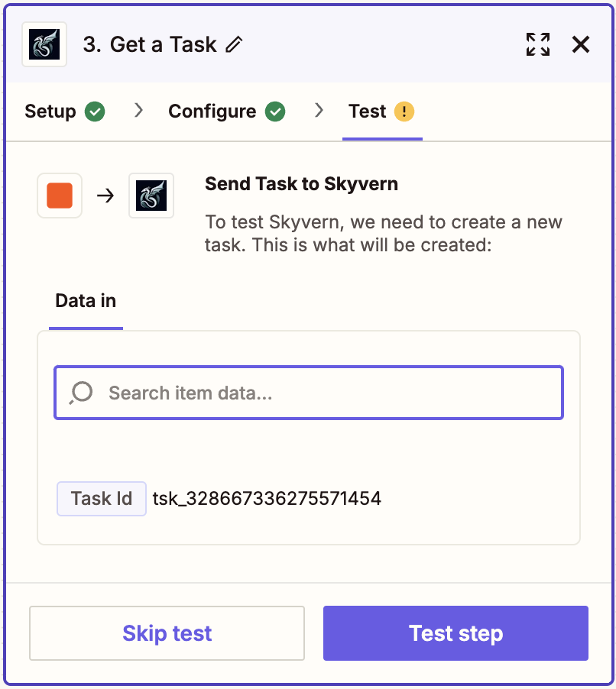Viewport: 616px width, 689px height.
Task: Click the pencil icon to rename step
Action: pos(234,45)
